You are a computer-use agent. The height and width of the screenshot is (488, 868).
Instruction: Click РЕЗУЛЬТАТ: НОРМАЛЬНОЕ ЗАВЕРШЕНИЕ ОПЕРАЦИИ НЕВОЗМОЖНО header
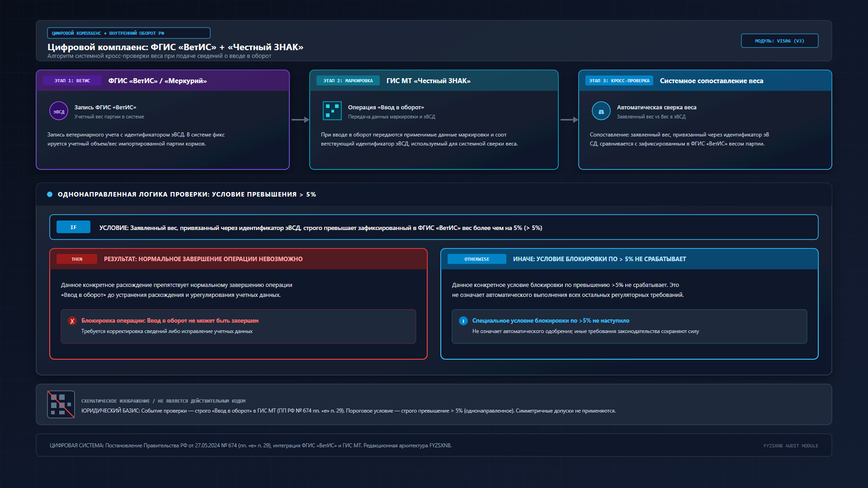[203, 259]
